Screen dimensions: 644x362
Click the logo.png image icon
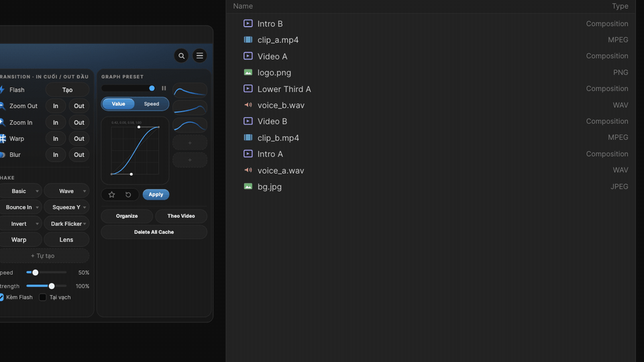(x=248, y=72)
